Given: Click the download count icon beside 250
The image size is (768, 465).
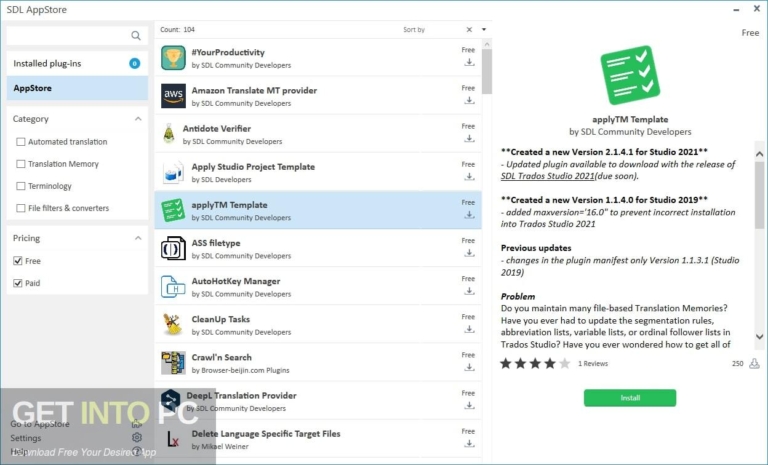Looking at the screenshot, I should [754, 363].
